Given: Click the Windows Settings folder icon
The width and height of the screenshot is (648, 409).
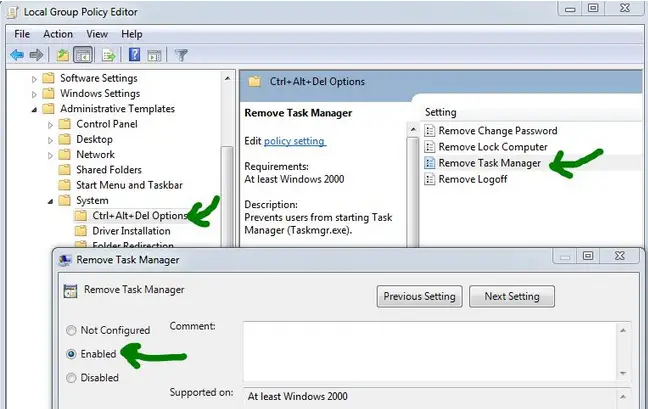Looking at the screenshot, I should point(48,93).
